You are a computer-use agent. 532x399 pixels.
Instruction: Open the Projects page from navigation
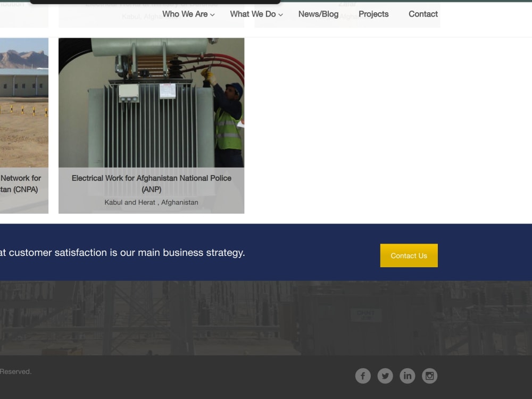tap(373, 14)
